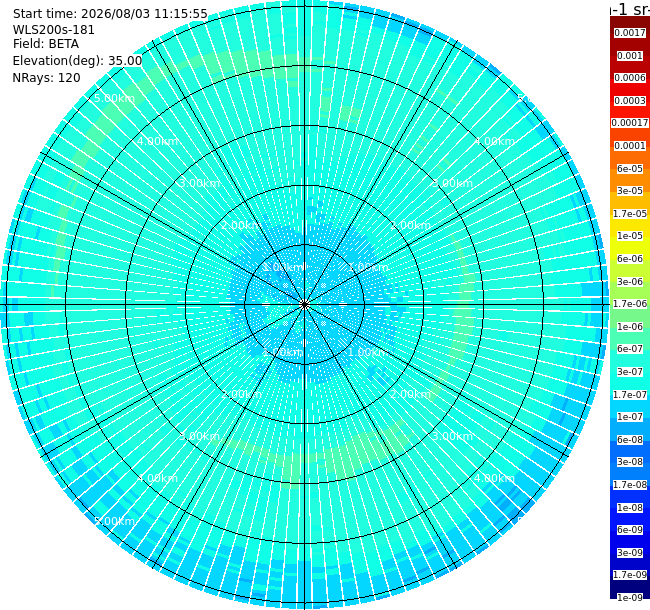This screenshot has width=650, height=610.
Task: Click the lower-right 2.00km range label
Action: click(410, 394)
